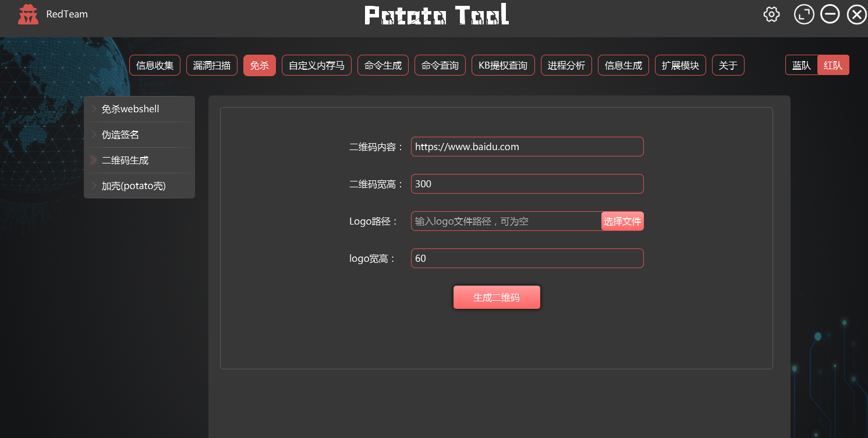Open the 关于 tab

coord(728,65)
